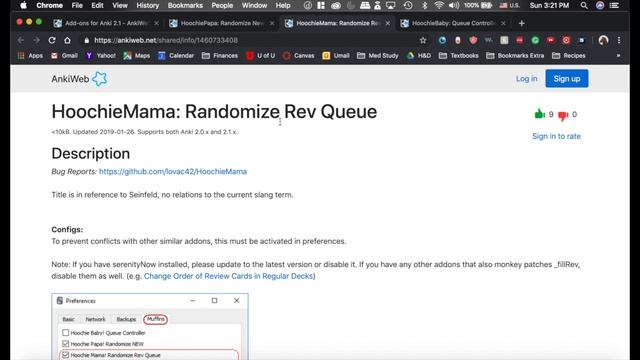Viewport: 640px width, 360px height.
Task: Open the Bluetooth menu bar icon
Action: (x=424, y=5)
